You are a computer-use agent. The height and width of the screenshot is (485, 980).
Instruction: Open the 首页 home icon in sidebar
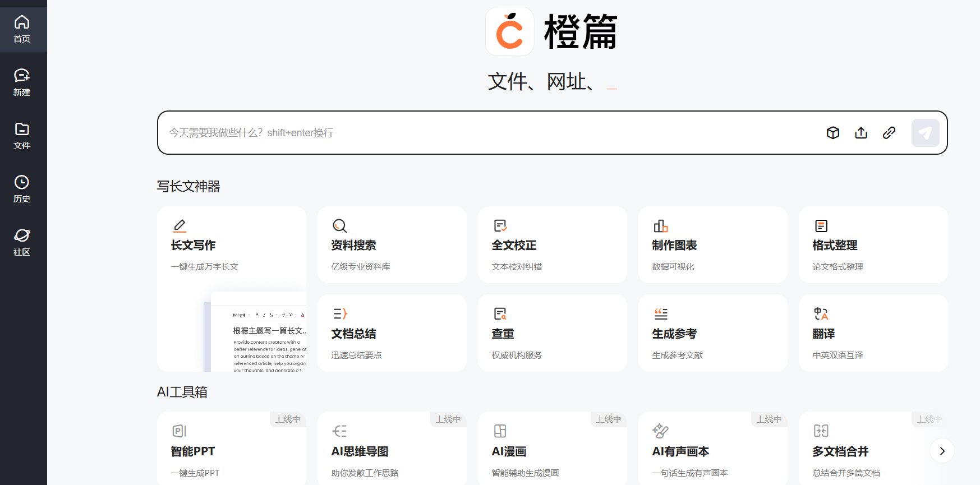coord(22,22)
